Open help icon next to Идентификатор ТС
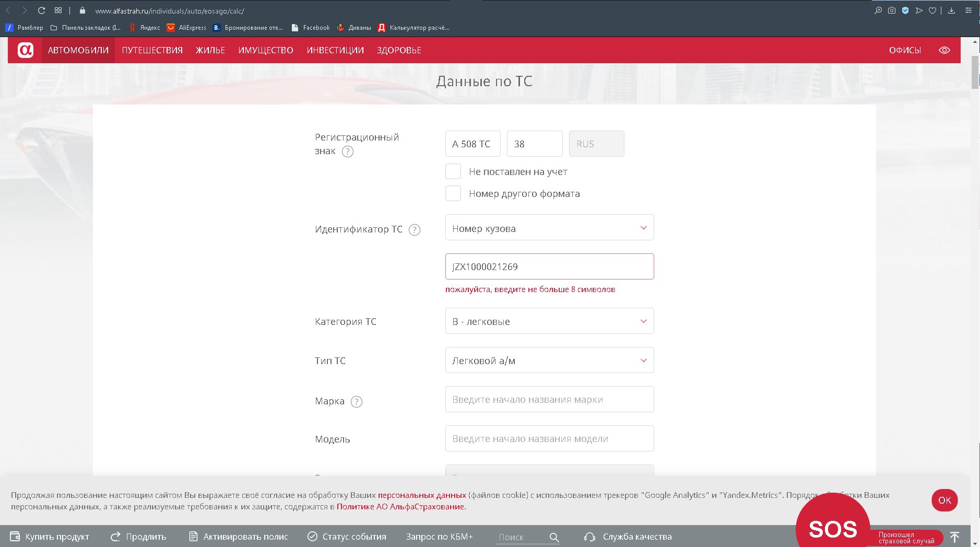Viewport: 980px width, 547px height. click(x=414, y=230)
